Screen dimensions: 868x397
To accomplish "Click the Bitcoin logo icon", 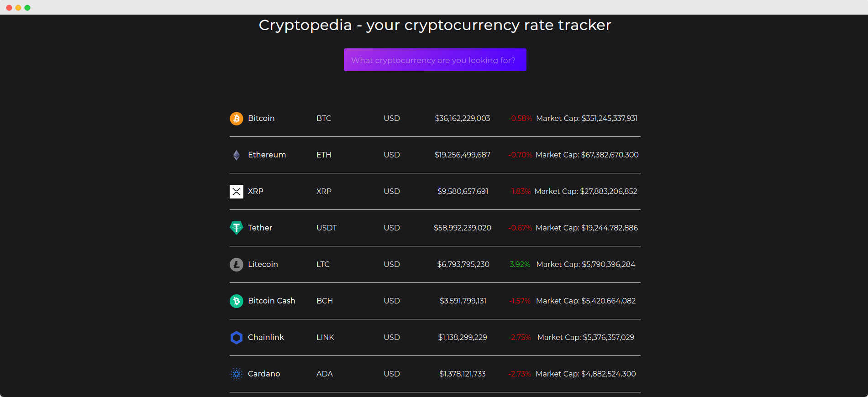I will click(x=237, y=119).
